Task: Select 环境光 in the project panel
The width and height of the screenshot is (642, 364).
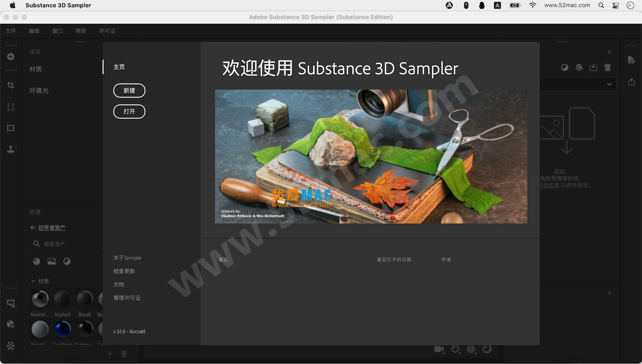Action: pos(39,91)
